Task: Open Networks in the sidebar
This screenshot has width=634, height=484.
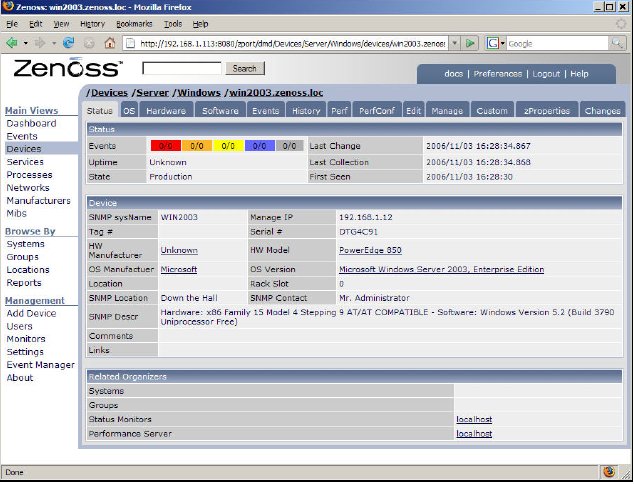Action: 28,188
